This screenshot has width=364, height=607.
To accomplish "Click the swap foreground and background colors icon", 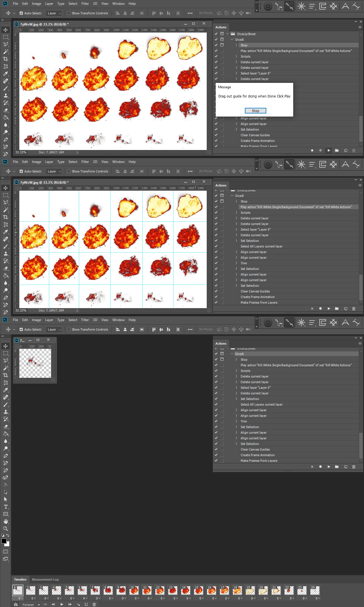I will click(x=8, y=535).
